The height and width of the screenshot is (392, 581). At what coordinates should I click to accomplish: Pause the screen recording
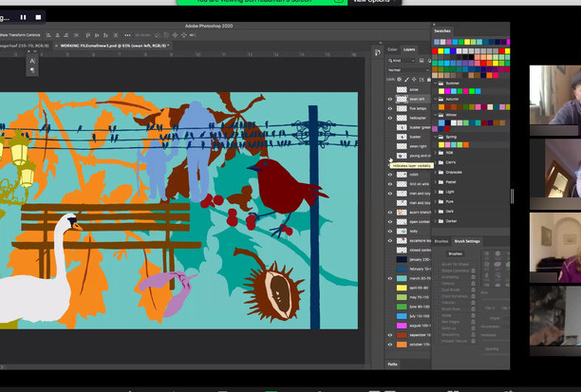coord(22,16)
